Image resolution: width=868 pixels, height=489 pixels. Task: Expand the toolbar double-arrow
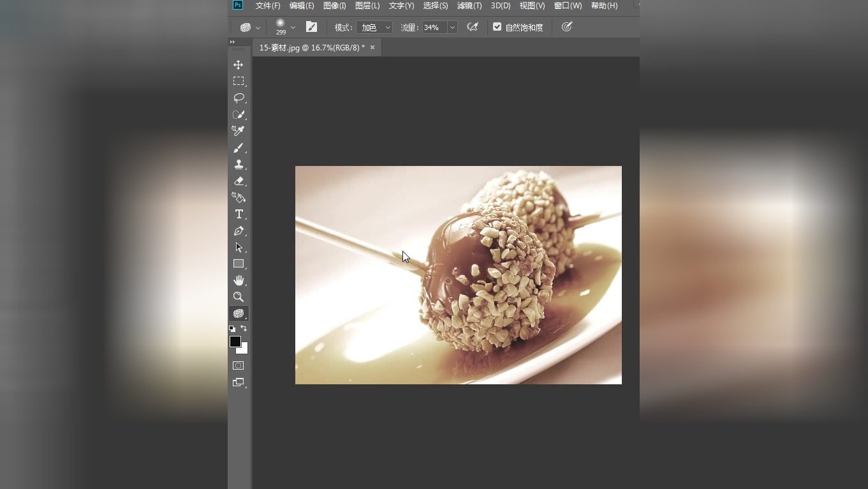tap(233, 42)
